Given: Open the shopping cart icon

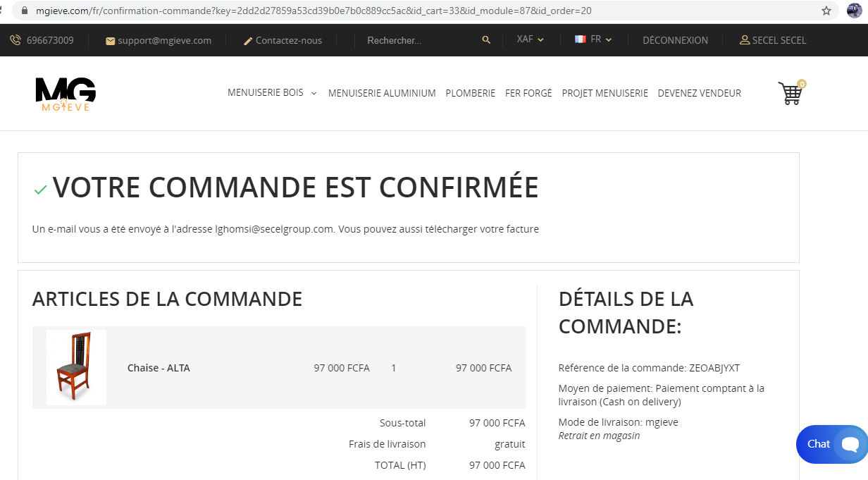Looking at the screenshot, I should pos(791,92).
